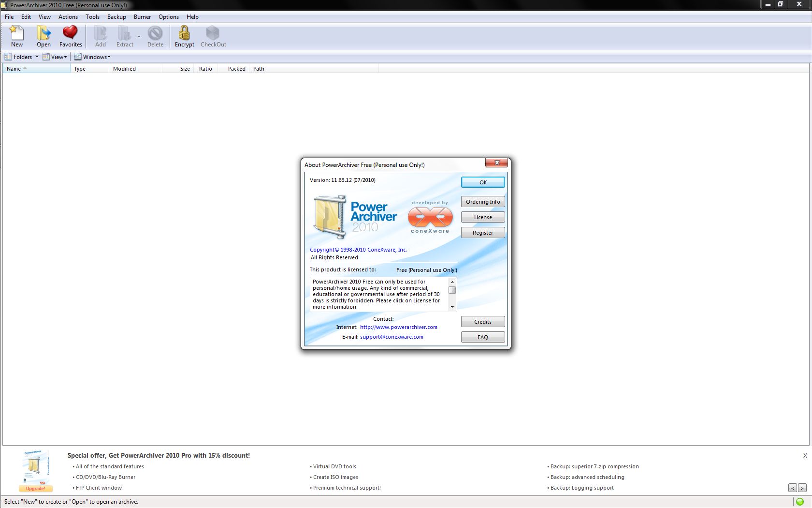Sort by the Name column header

[36, 69]
